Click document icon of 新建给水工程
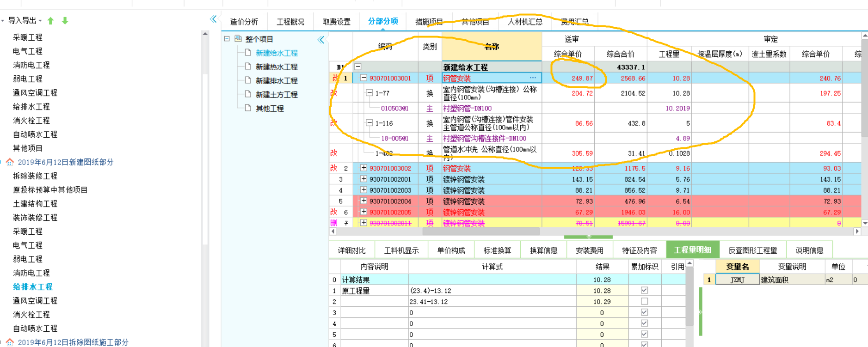 coord(248,53)
